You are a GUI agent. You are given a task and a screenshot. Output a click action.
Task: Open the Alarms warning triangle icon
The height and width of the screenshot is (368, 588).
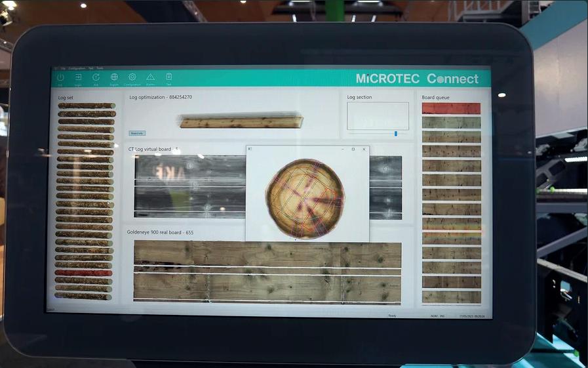pyautogui.click(x=150, y=77)
